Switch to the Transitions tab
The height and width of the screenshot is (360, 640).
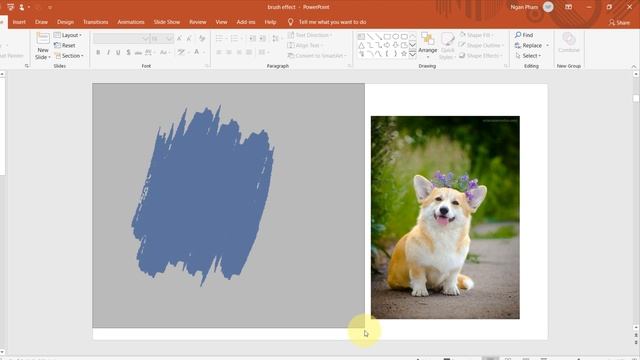(96, 22)
